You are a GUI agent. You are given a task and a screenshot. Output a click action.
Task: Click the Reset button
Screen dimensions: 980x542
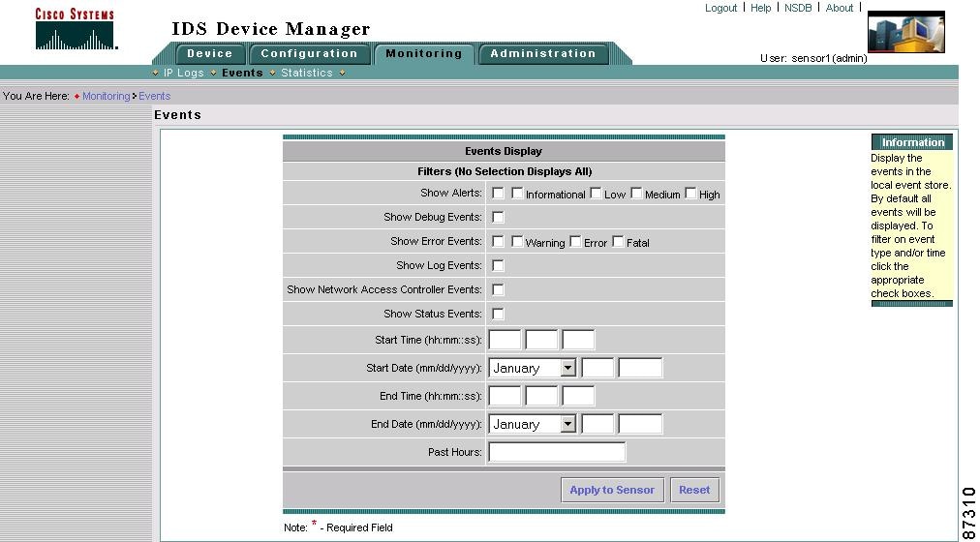pyautogui.click(x=694, y=490)
